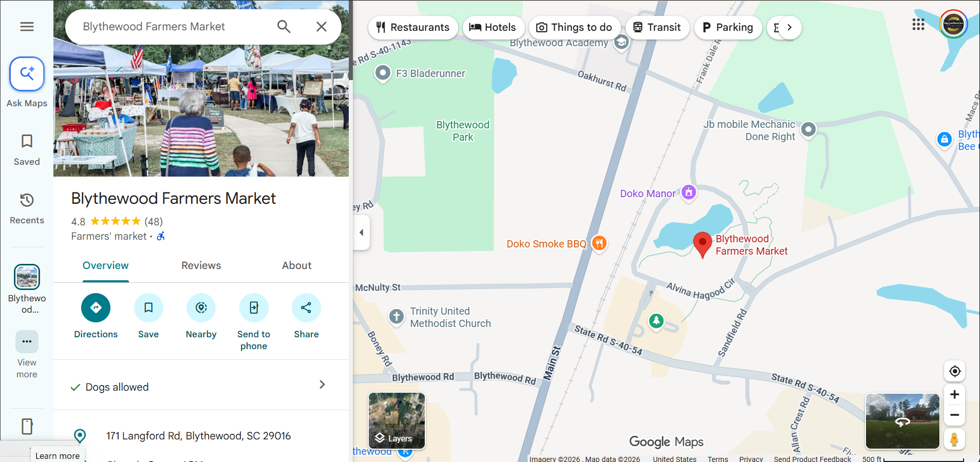Click F3 Bladerunner map marker
This screenshot has height=462, width=980.
pos(383,73)
